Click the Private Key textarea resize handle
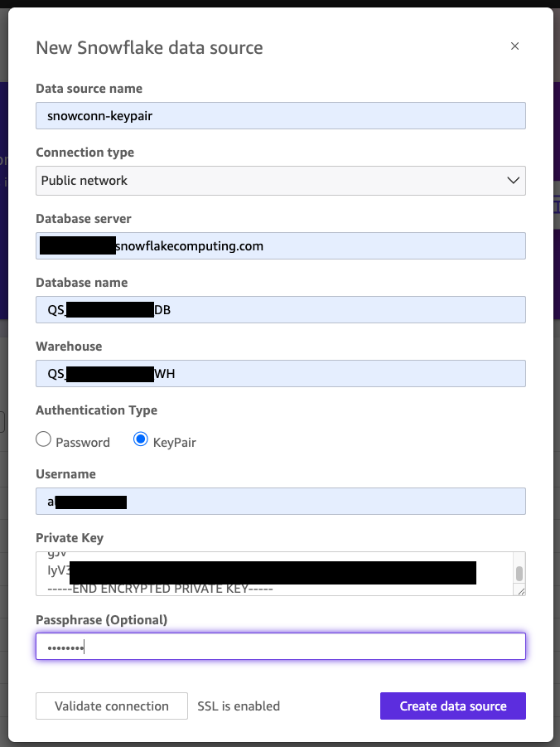The image size is (560, 747). pyautogui.click(x=520, y=590)
